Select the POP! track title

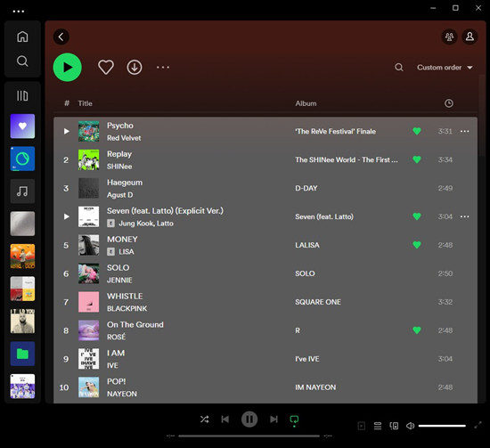(x=116, y=381)
